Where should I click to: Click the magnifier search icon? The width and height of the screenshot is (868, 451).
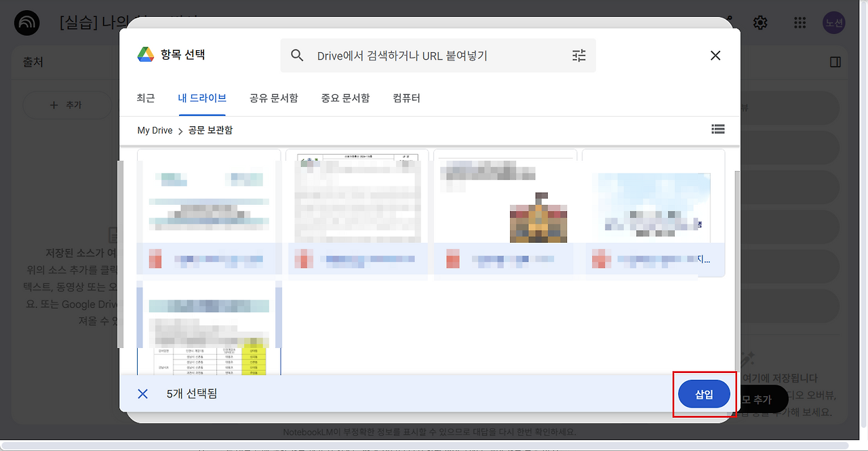click(x=297, y=56)
